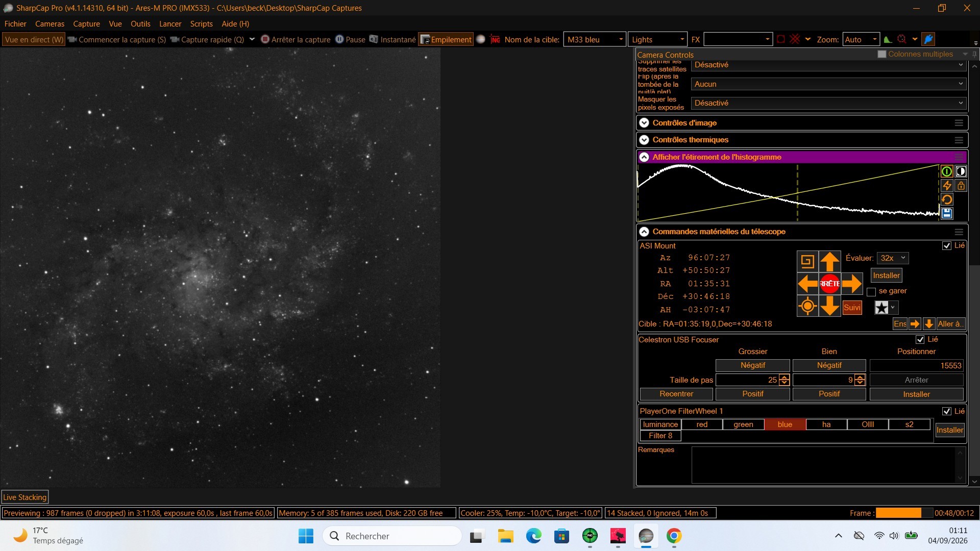Toggle the ASI Mount Lié checkbox

tap(947, 246)
